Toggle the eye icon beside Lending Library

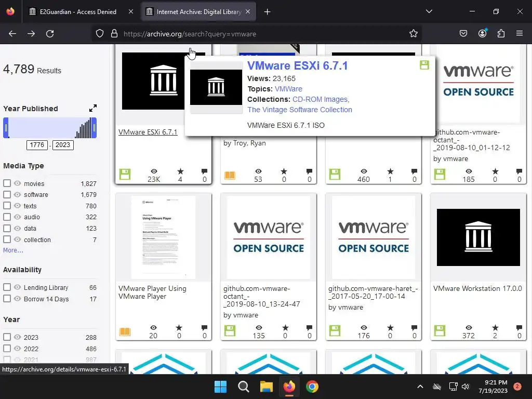[17, 287]
